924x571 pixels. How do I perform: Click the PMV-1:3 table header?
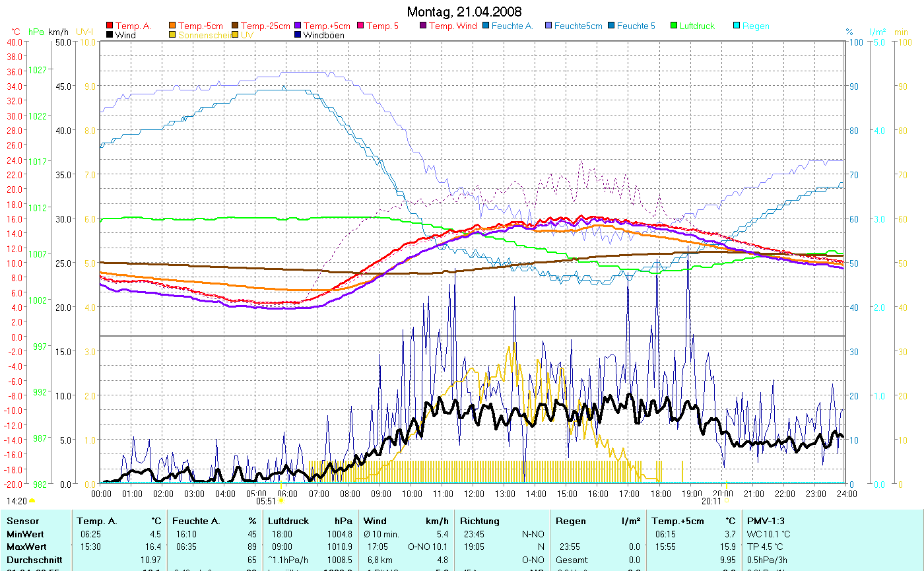[x=766, y=521]
